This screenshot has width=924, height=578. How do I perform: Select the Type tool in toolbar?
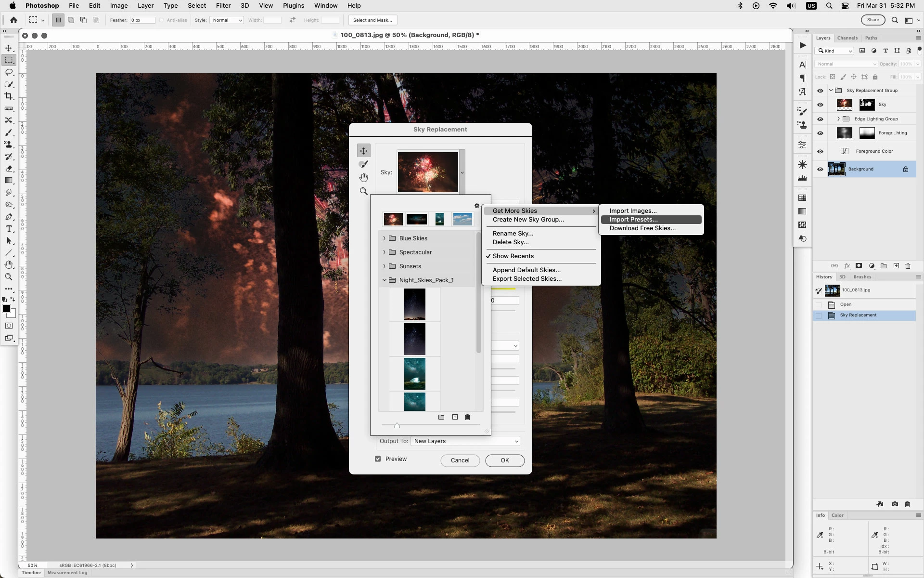pos(9,229)
